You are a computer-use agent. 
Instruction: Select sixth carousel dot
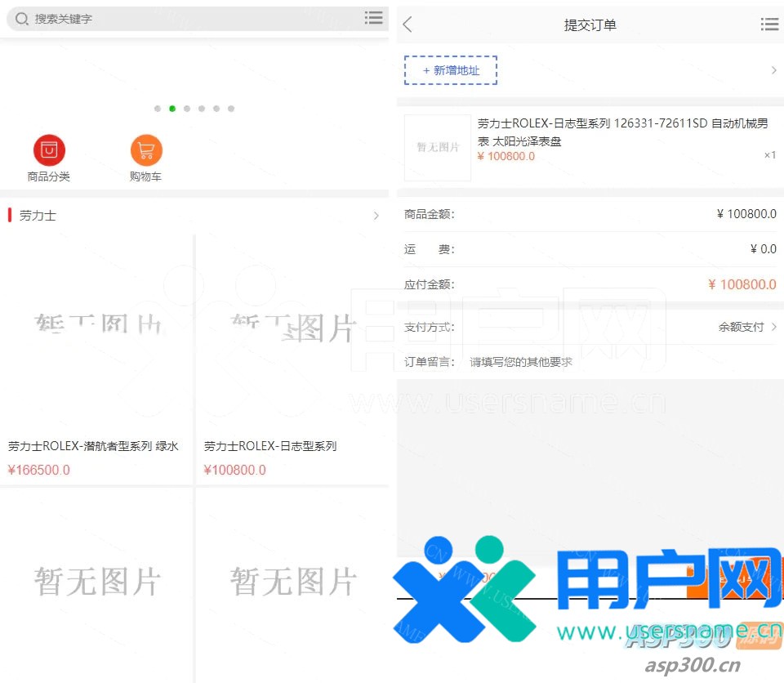(231, 109)
